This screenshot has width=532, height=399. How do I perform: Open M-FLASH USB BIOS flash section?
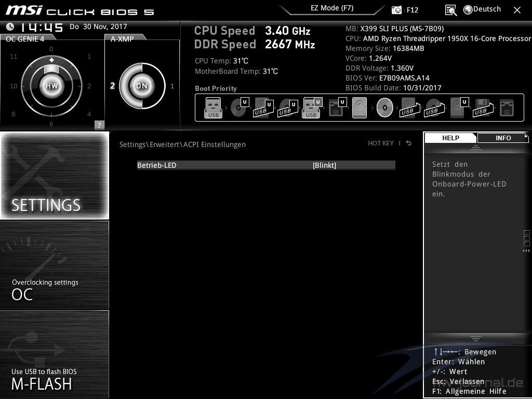55,354
